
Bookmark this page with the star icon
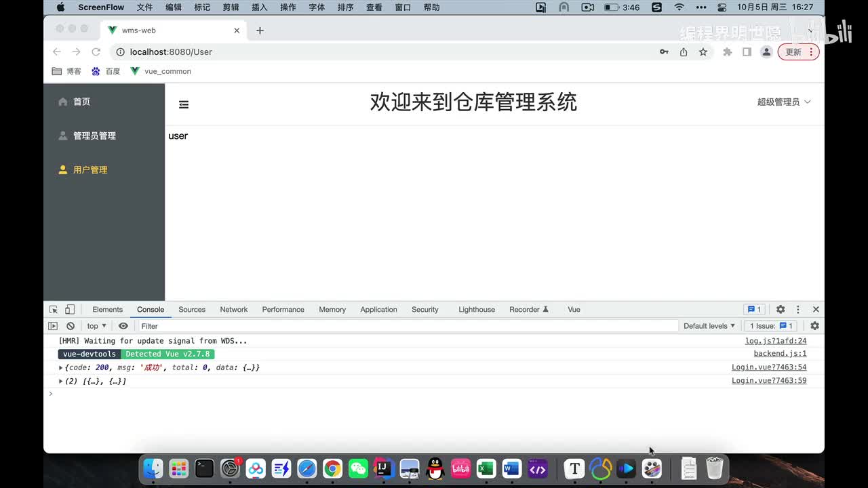[703, 52]
